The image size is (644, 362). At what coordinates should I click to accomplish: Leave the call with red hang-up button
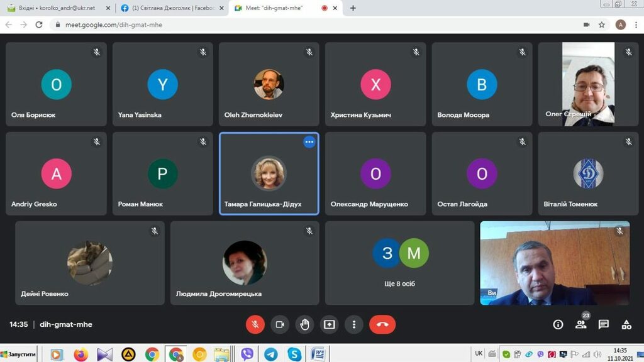[382, 324]
